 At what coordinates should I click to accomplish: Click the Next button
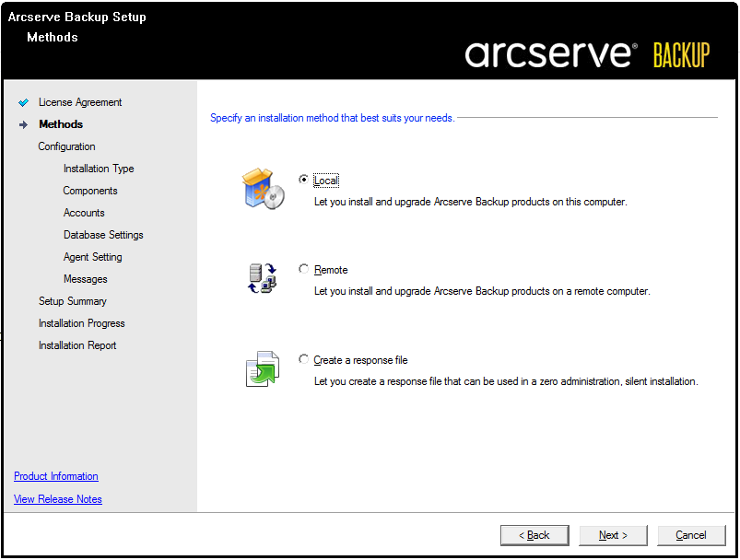tap(613, 535)
